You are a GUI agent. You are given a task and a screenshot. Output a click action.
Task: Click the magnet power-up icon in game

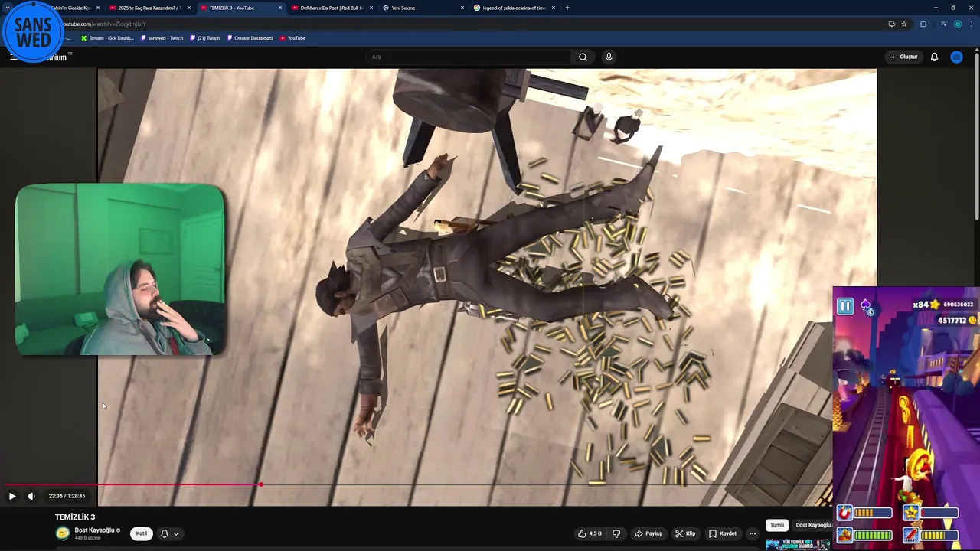844,514
